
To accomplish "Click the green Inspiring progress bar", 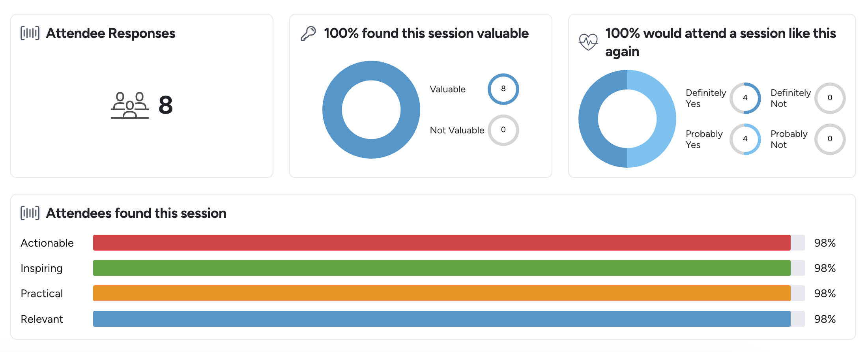I will [442, 268].
